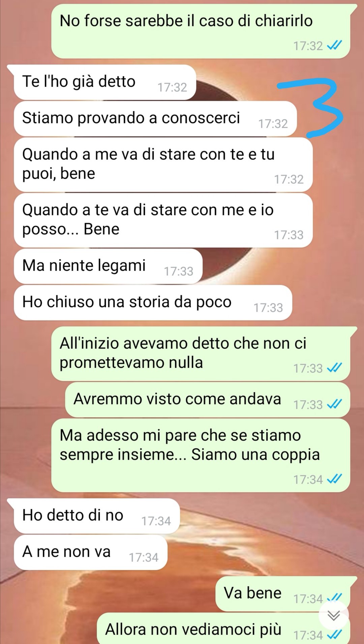Select the 'Ho chiuso una storia da poco' bubble
Viewport: 364px width, 644px height.
tap(153, 303)
